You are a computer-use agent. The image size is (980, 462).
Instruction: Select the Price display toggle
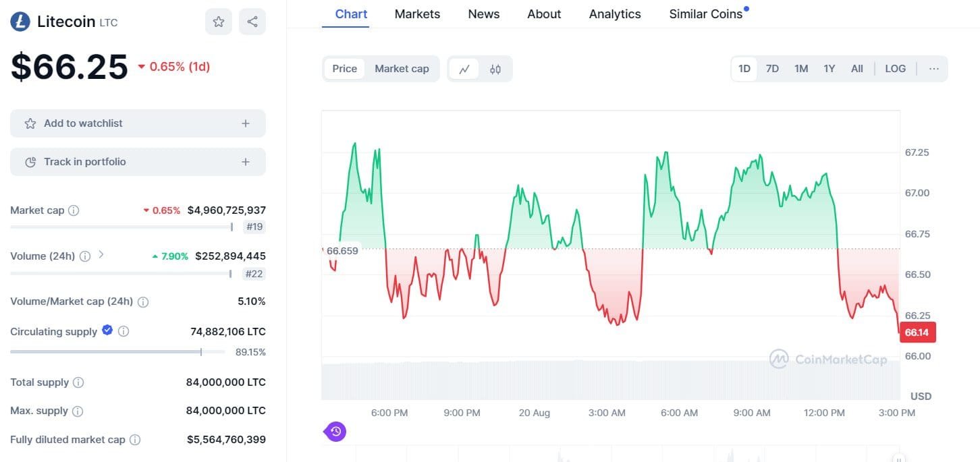pos(344,68)
